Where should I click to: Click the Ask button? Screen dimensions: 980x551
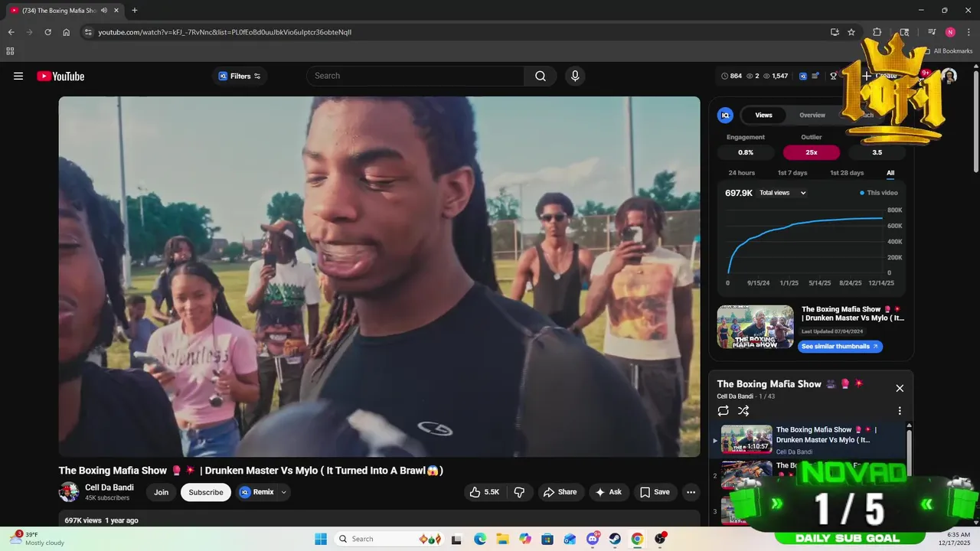pos(608,492)
